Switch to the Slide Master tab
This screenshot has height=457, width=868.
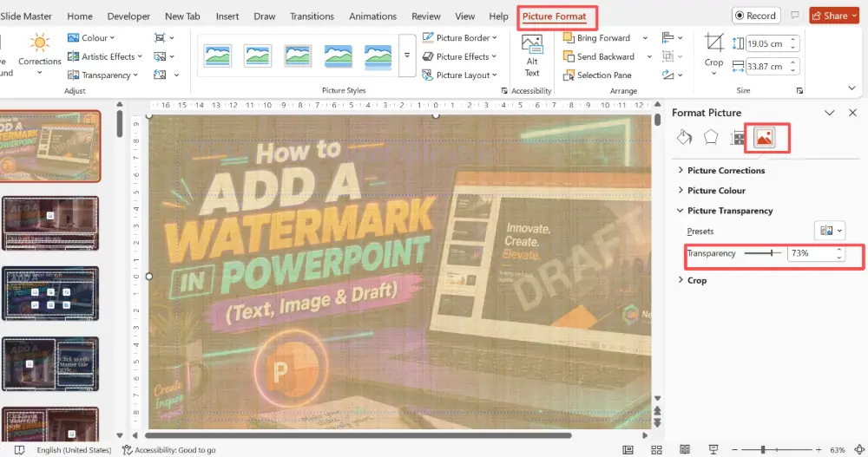tap(26, 16)
